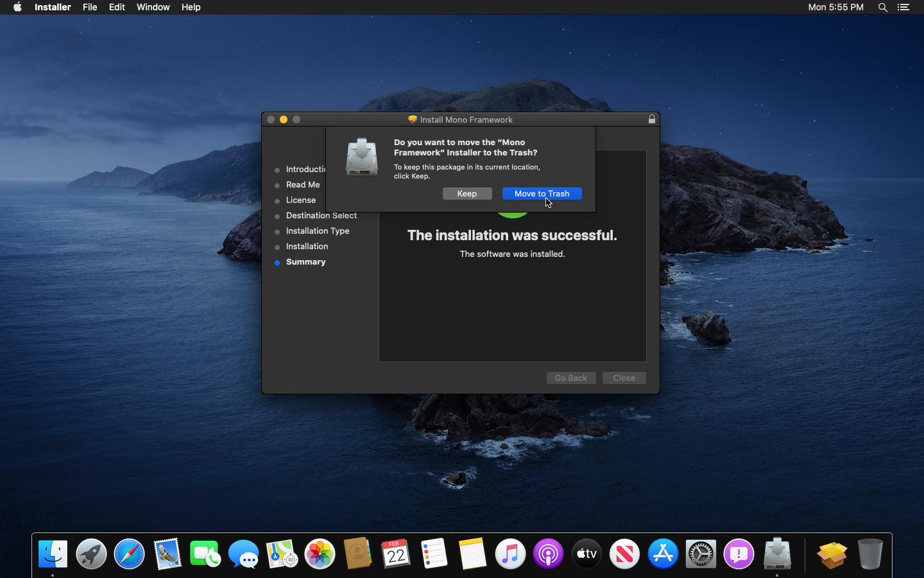
Task: Open the Calendar app showing Feb 22
Action: click(x=396, y=554)
